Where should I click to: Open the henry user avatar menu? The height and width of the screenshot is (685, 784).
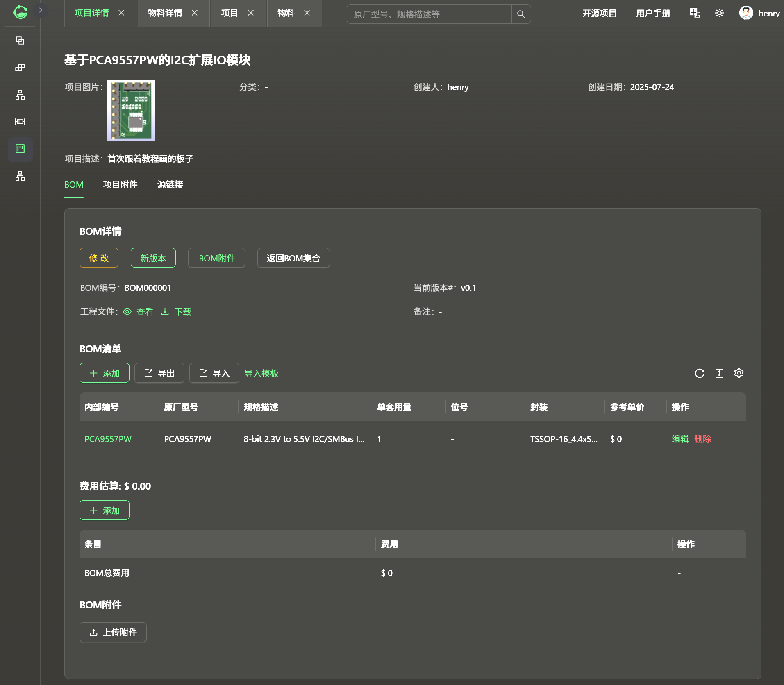click(746, 13)
